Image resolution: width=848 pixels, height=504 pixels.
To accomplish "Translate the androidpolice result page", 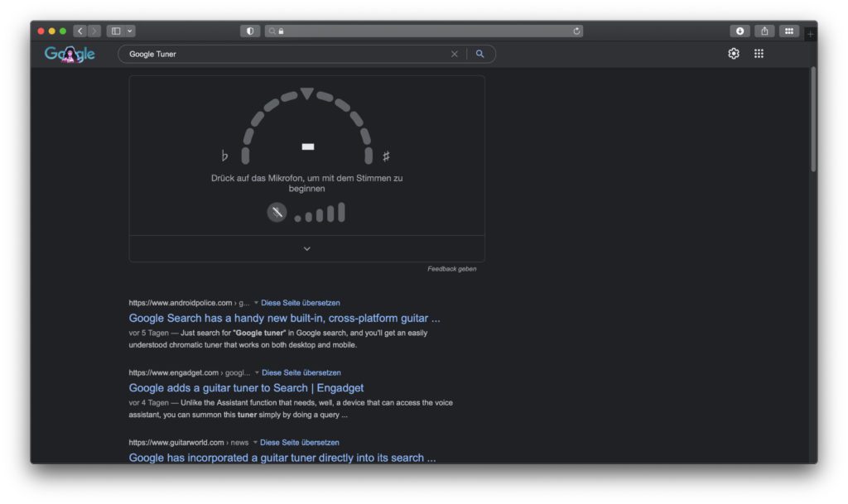I will coord(300,303).
